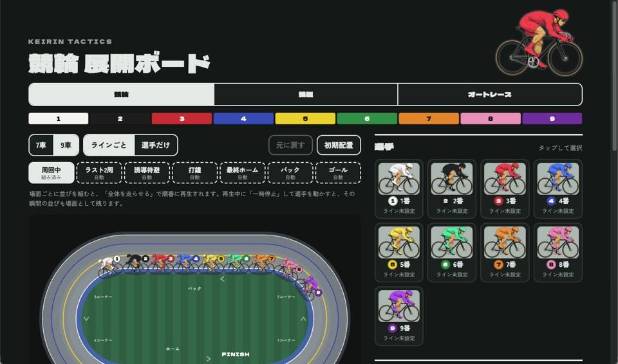Click the 3コーナー label on the track
The height and width of the screenshot is (364, 618).
pos(103,296)
